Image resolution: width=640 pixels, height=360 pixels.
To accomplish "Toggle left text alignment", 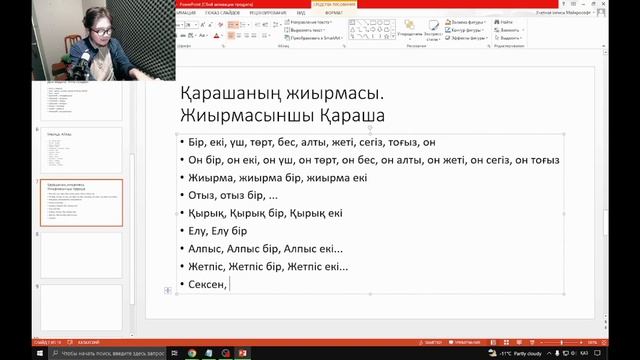I will [231, 36].
